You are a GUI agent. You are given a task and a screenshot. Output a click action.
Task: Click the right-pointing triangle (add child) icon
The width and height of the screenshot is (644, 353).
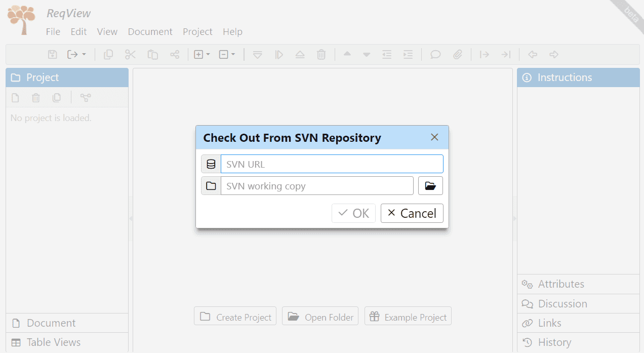[279, 54]
